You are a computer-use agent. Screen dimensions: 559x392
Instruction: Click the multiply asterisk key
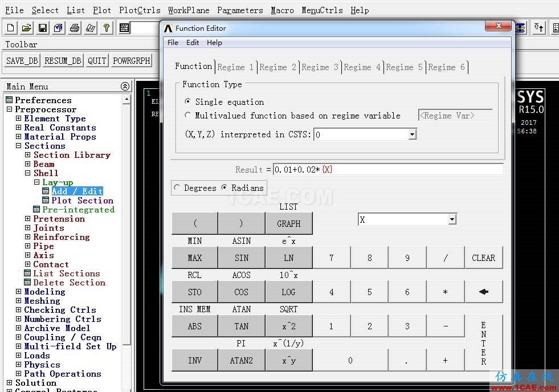pos(445,292)
